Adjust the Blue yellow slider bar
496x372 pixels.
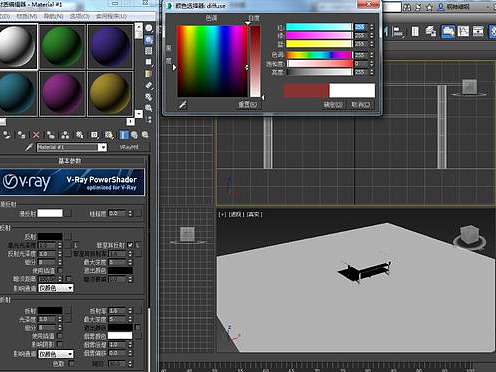pos(319,44)
